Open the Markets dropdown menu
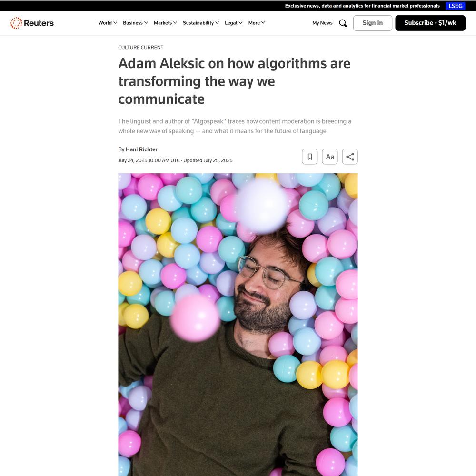The height and width of the screenshot is (476, 476). (165, 23)
